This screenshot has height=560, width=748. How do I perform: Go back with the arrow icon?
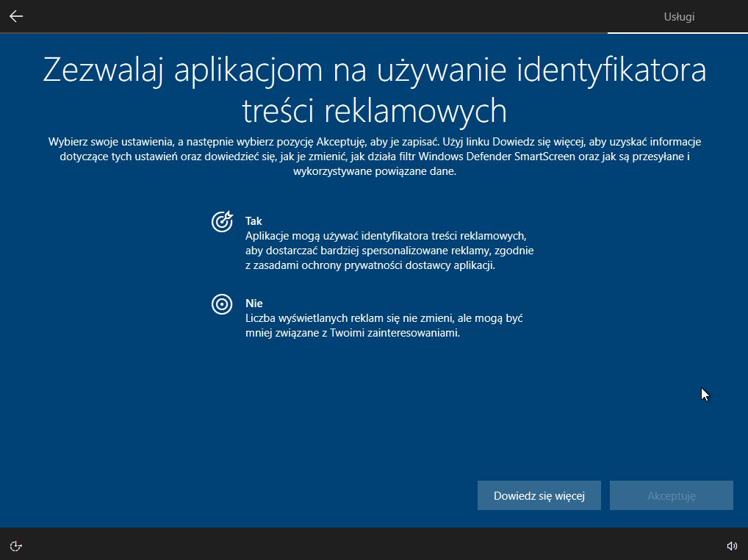[16, 16]
